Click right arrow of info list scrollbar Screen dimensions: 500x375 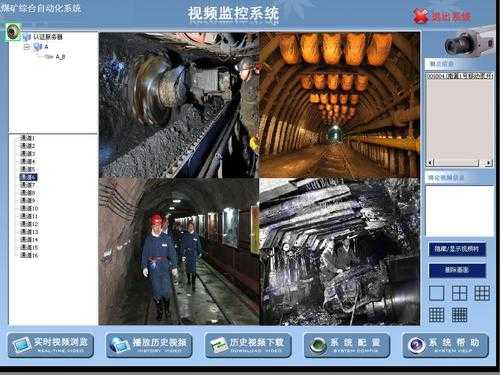488,163
